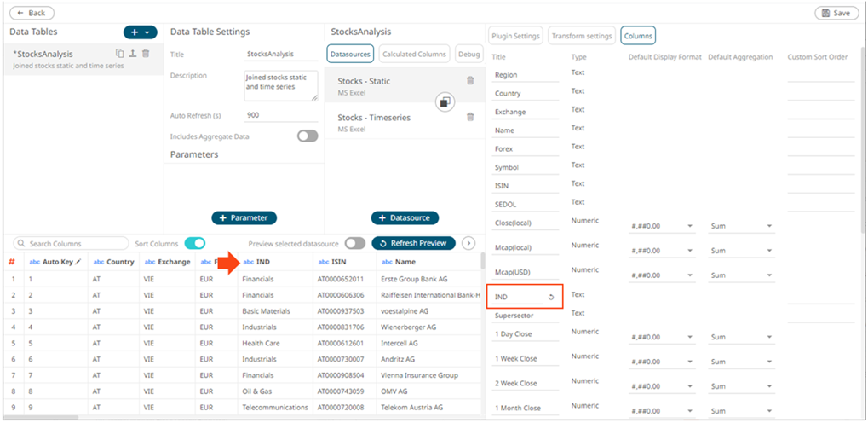Expand preview with the right arrow icon

click(x=468, y=243)
